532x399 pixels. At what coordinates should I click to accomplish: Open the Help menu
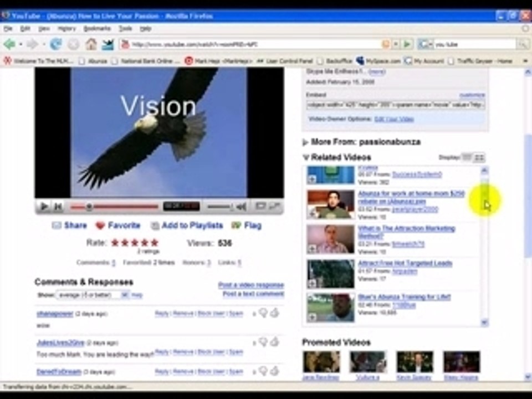coord(146,29)
